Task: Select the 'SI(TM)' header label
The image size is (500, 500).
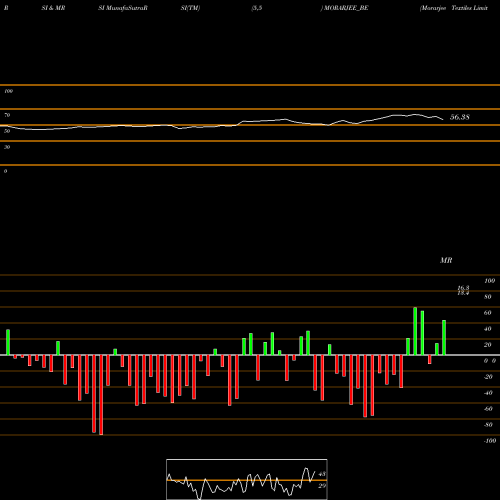Action: coord(190,8)
